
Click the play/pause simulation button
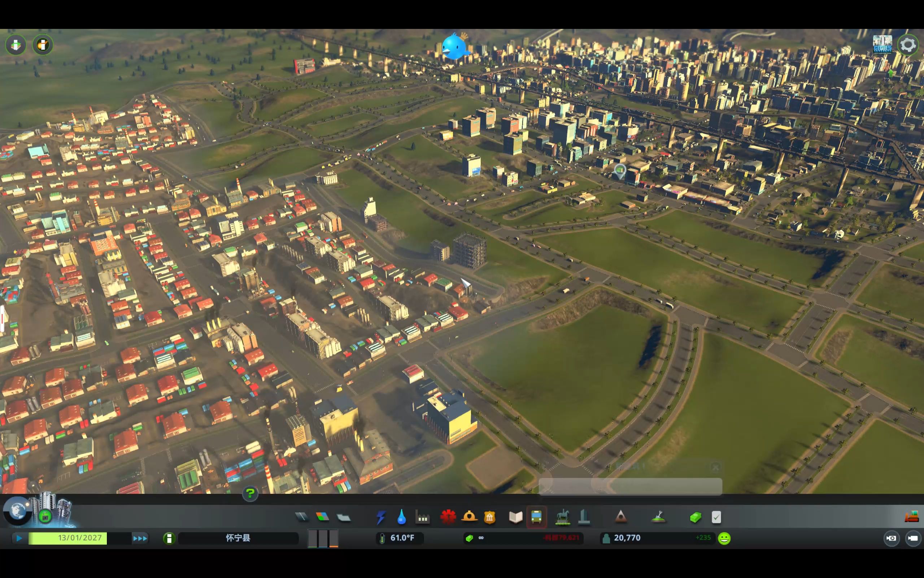(19, 538)
